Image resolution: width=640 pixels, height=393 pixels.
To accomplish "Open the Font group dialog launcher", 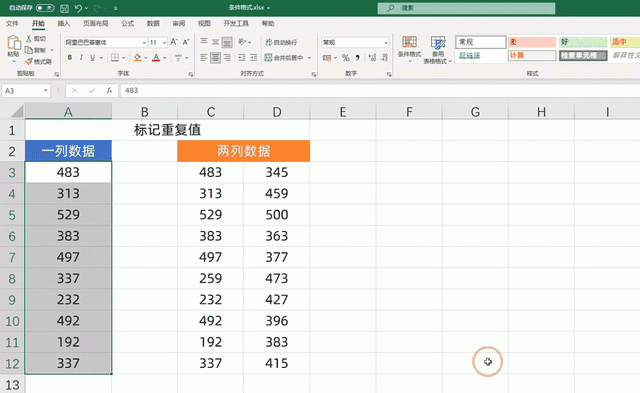I will [191, 74].
